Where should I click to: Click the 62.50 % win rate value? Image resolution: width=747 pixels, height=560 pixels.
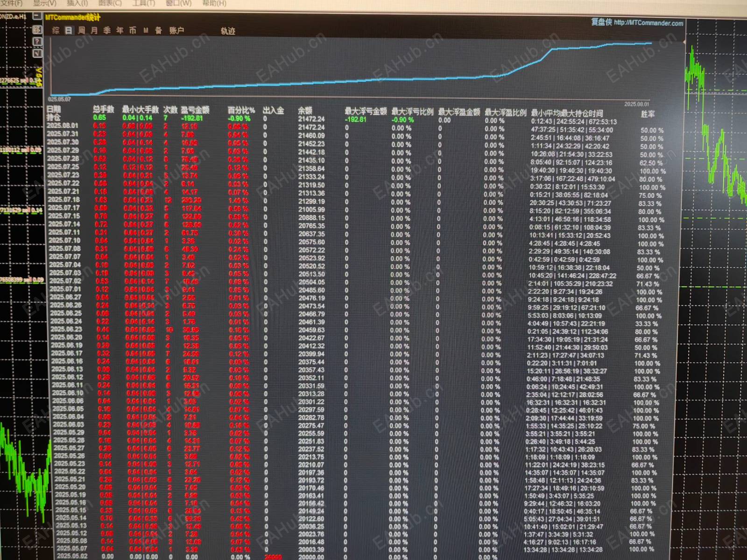tap(651, 163)
